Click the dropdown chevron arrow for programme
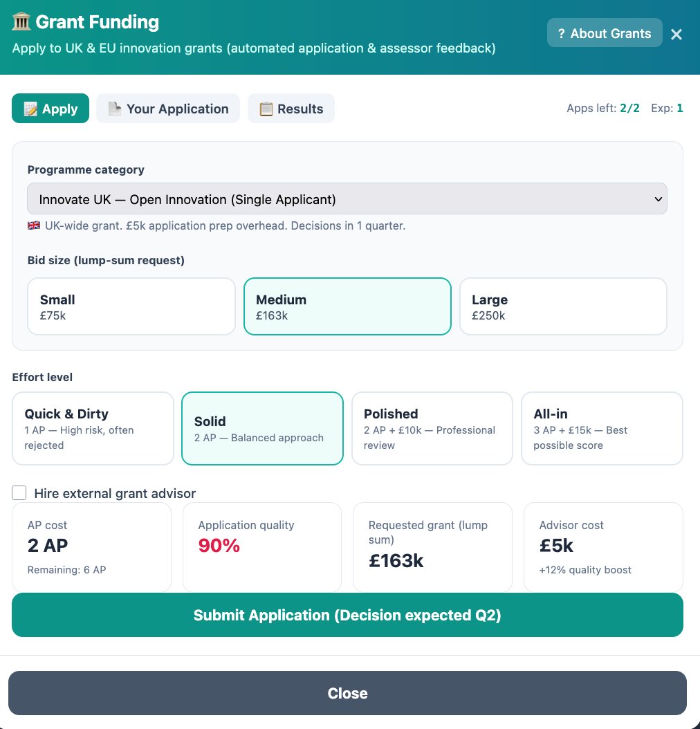700x729 pixels. click(657, 199)
